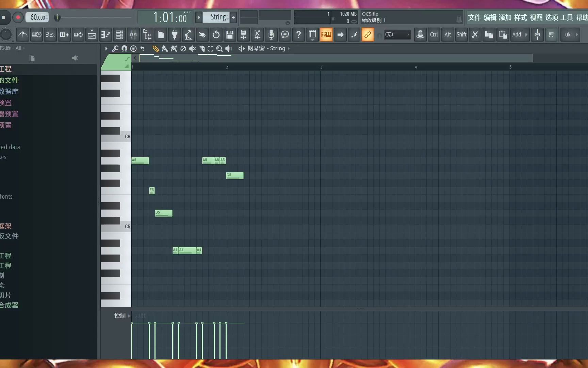The width and height of the screenshot is (588, 368).
Task: Toggle overdub recording with keyboard-plus icon
Action: (x=64, y=35)
